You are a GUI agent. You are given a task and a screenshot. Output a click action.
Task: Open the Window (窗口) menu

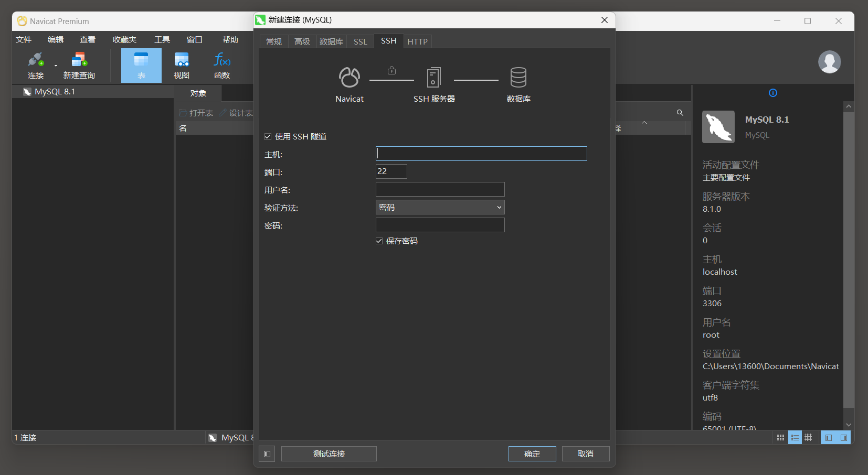coord(195,40)
